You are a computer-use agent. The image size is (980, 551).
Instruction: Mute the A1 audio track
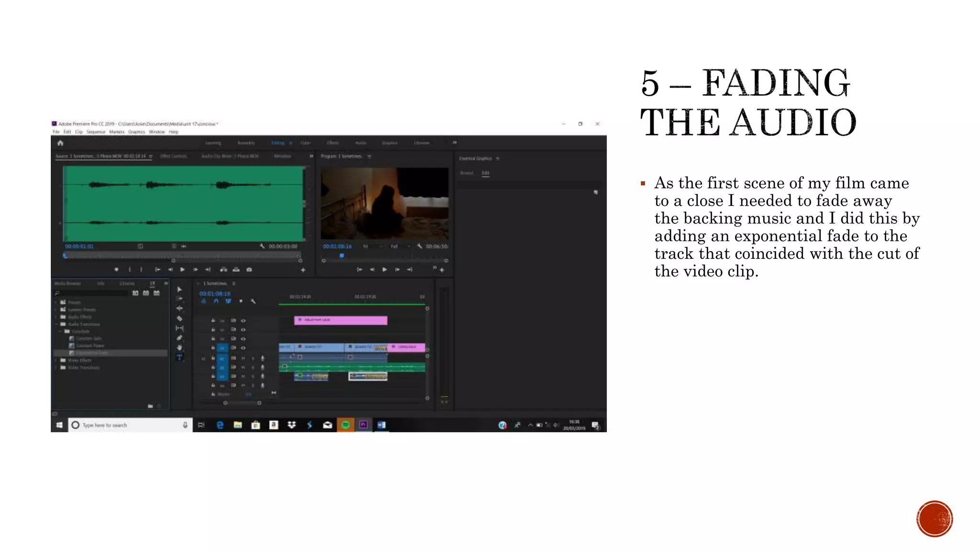click(x=243, y=358)
